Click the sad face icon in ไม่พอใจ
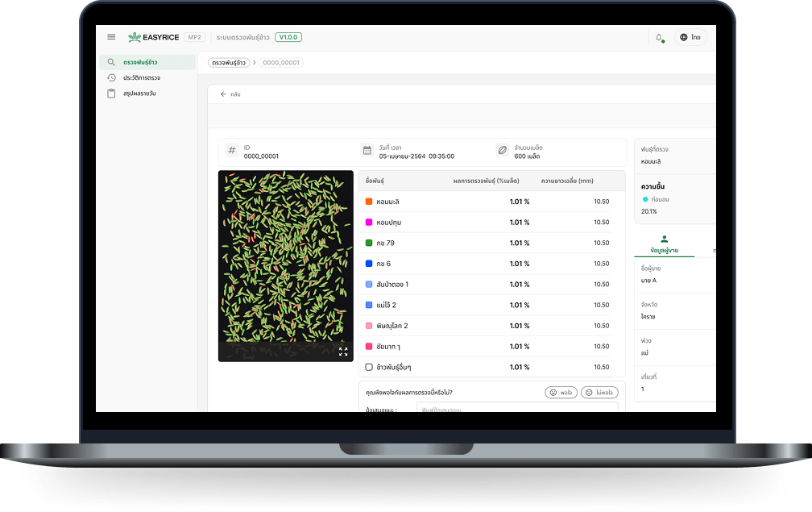The height and width of the screenshot is (512, 812). click(x=589, y=393)
